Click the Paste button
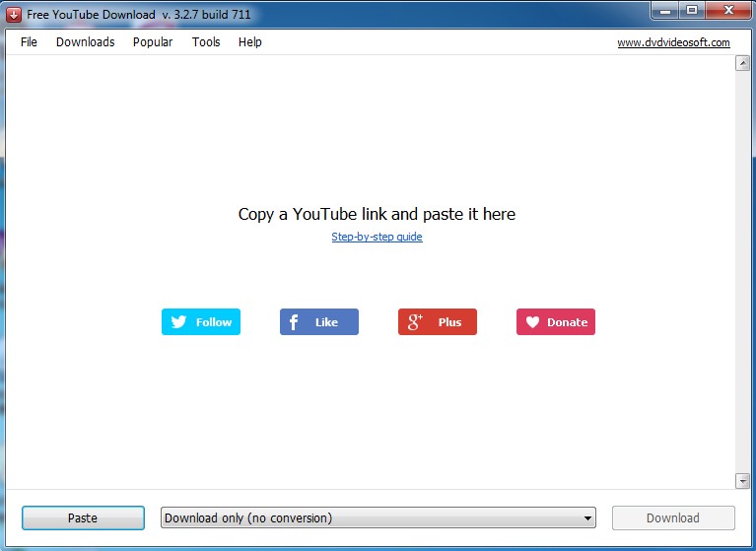 click(83, 517)
